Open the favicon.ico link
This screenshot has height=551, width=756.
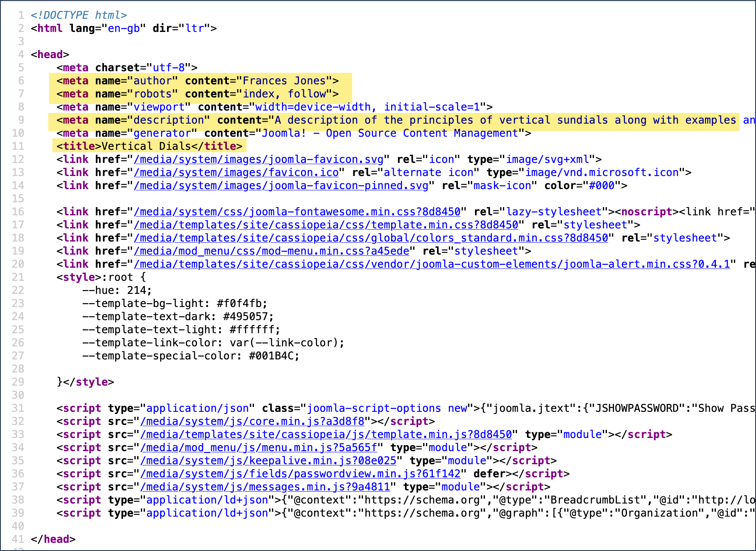click(236, 172)
